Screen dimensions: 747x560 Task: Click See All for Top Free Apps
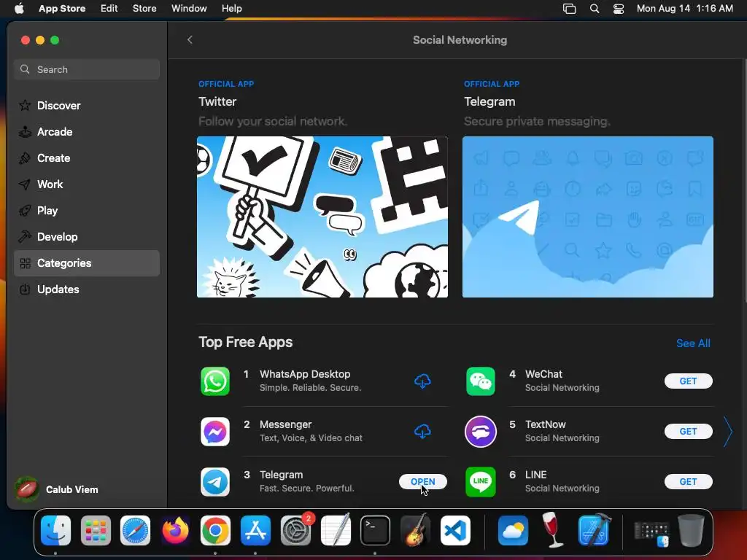click(693, 343)
